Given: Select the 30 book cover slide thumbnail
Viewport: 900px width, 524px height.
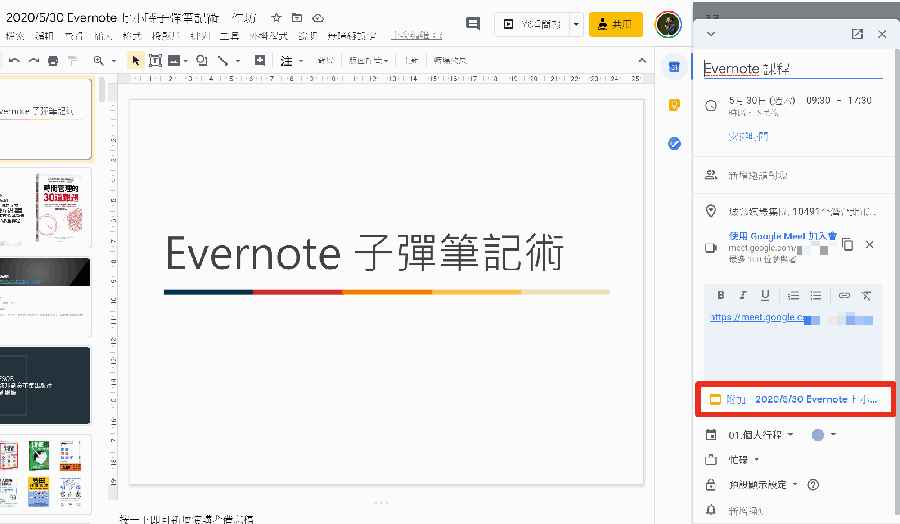Looking at the screenshot, I should point(46,208).
